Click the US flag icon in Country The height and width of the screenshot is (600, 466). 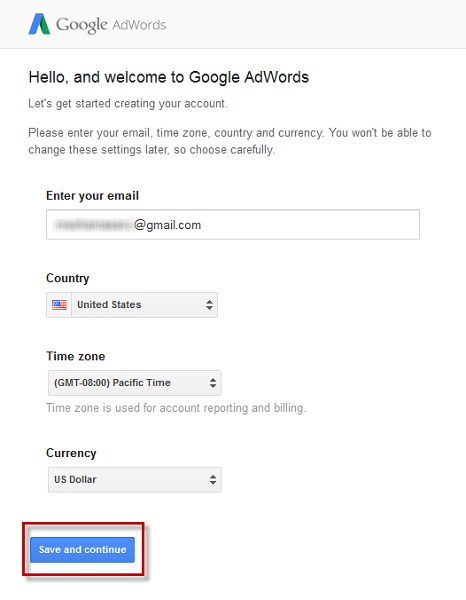pos(59,305)
